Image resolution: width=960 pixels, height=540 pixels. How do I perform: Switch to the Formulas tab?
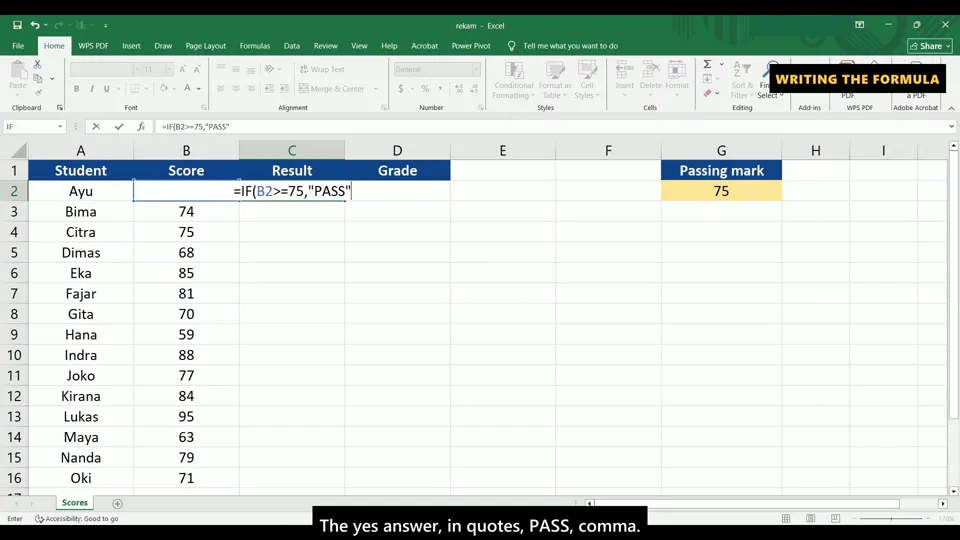click(x=255, y=46)
